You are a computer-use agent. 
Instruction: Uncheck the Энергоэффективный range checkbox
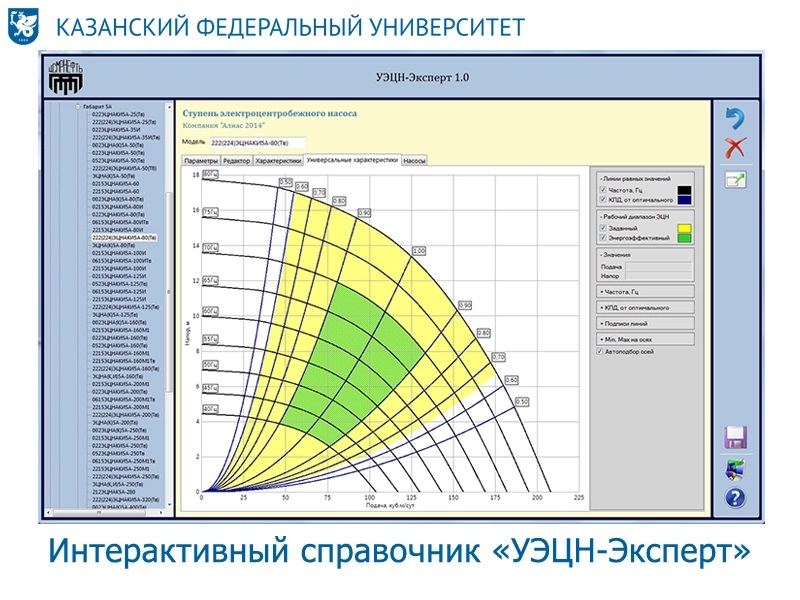click(603, 238)
